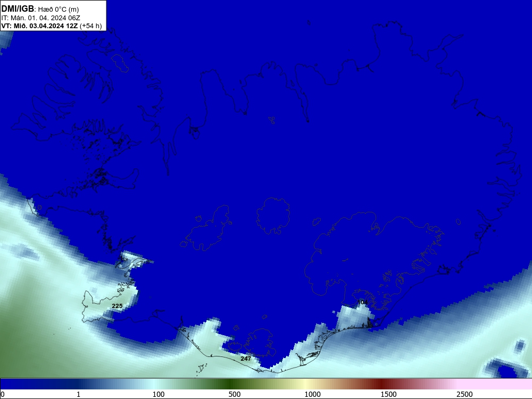Click the pale yellow section of the colorbar

[x=305, y=384]
